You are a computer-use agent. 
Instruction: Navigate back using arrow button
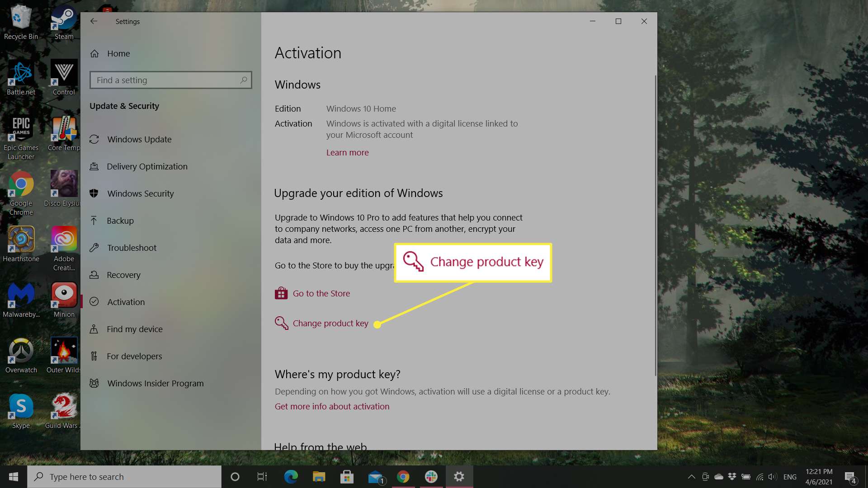pyautogui.click(x=94, y=21)
